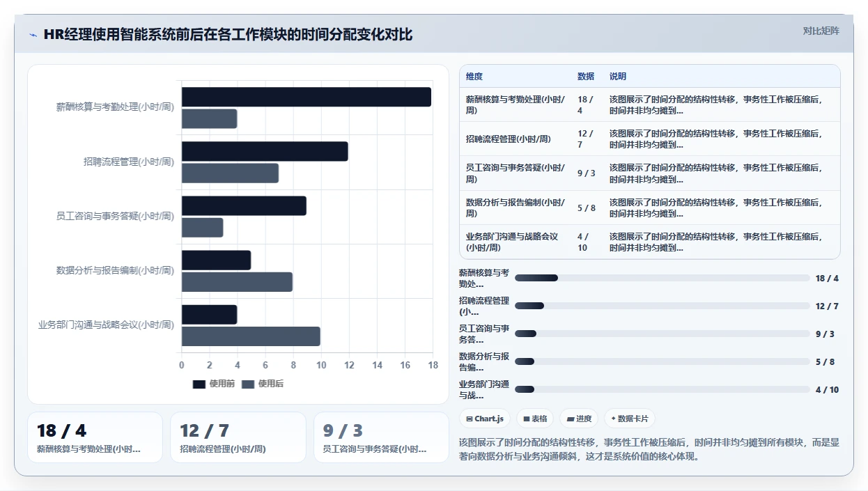
Task: Select the 数据分析与报告编制 table row cell
Action: [x=516, y=208]
